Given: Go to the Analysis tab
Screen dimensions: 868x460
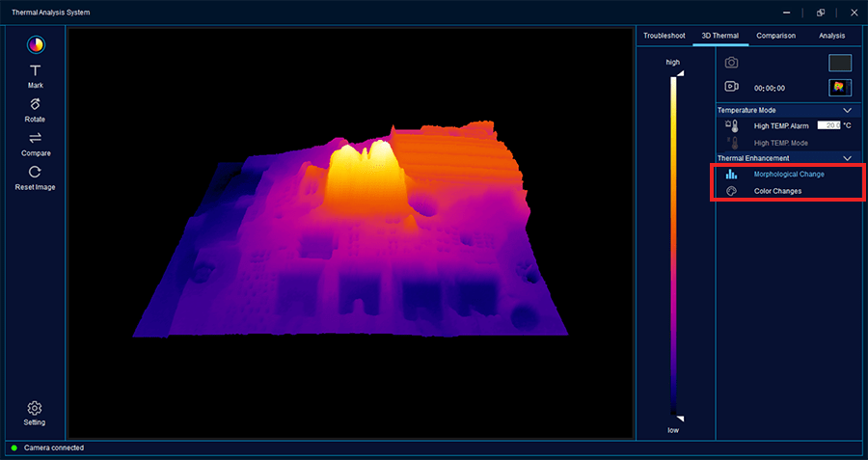Looking at the screenshot, I should [831, 36].
